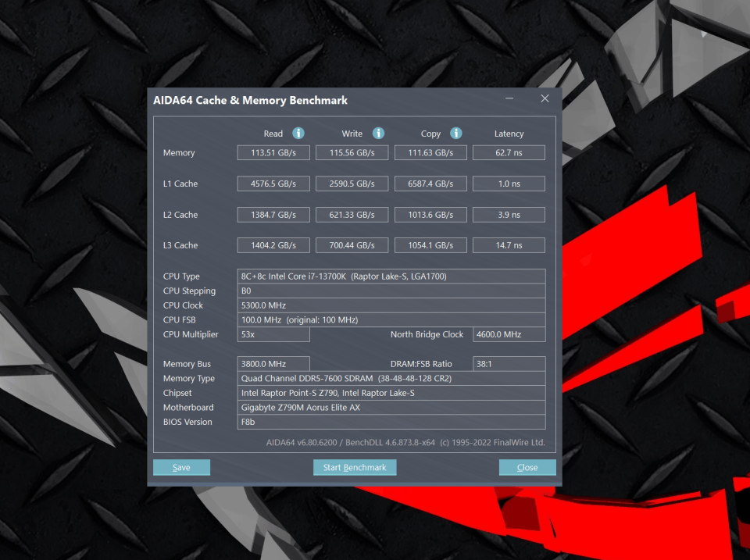Click the CPU FSB label
The width and height of the screenshot is (750, 560).
(x=180, y=320)
